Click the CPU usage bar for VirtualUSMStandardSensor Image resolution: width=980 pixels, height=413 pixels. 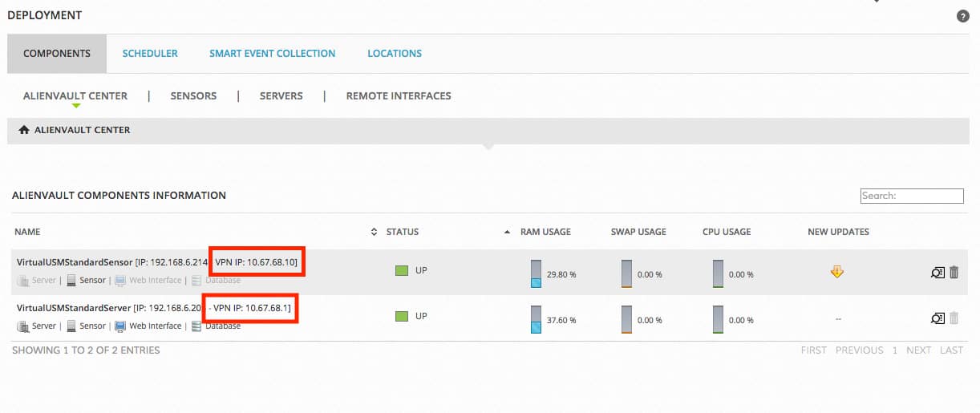[x=719, y=273]
